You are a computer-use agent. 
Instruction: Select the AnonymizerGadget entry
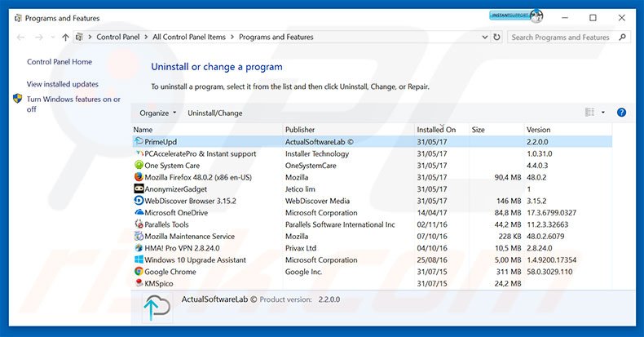(372, 189)
